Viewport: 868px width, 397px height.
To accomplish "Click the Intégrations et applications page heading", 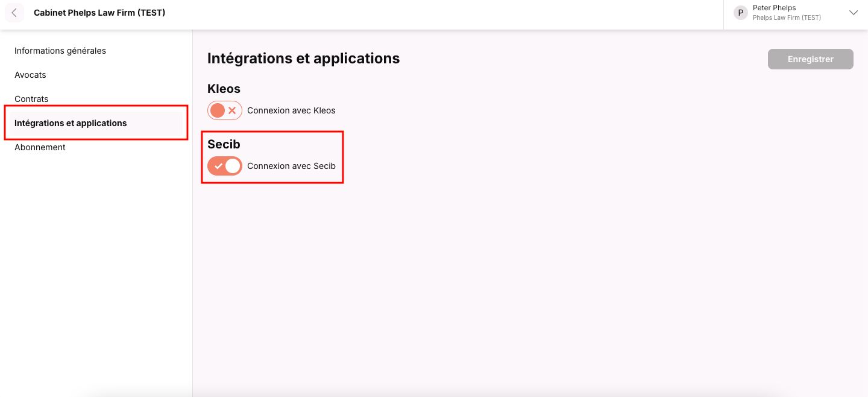I will [303, 58].
